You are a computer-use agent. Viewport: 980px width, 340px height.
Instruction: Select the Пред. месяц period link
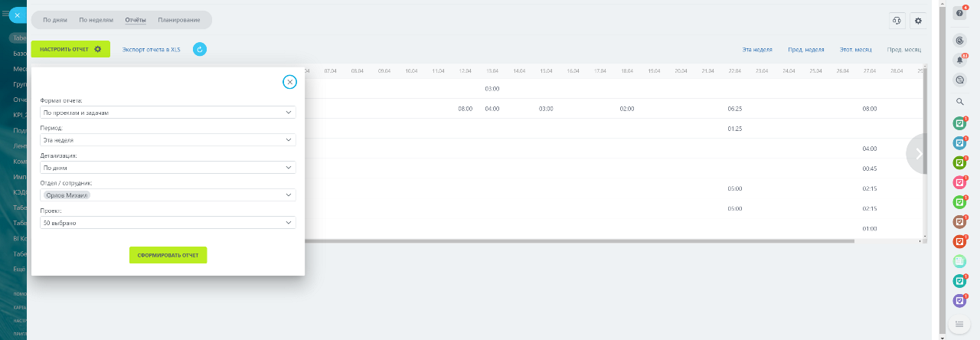pos(904,49)
